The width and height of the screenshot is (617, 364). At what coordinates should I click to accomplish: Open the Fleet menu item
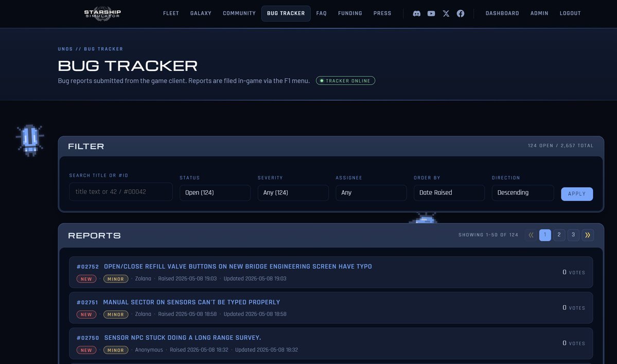[171, 13]
